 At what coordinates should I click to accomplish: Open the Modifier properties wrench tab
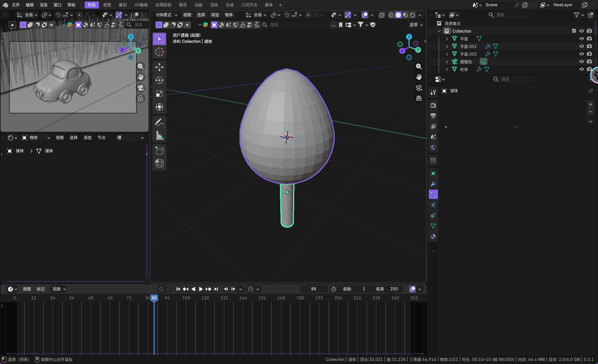(x=433, y=184)
